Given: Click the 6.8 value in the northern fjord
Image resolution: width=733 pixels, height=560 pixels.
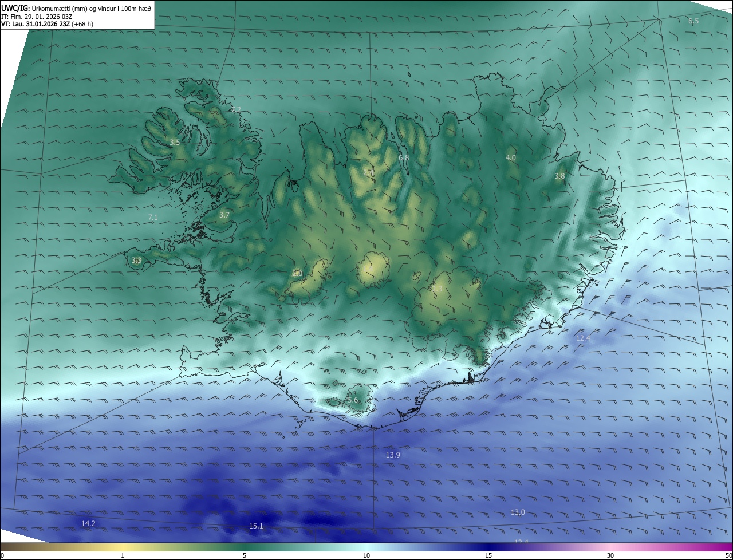Looking at the screenshot, I should [404, 157].
